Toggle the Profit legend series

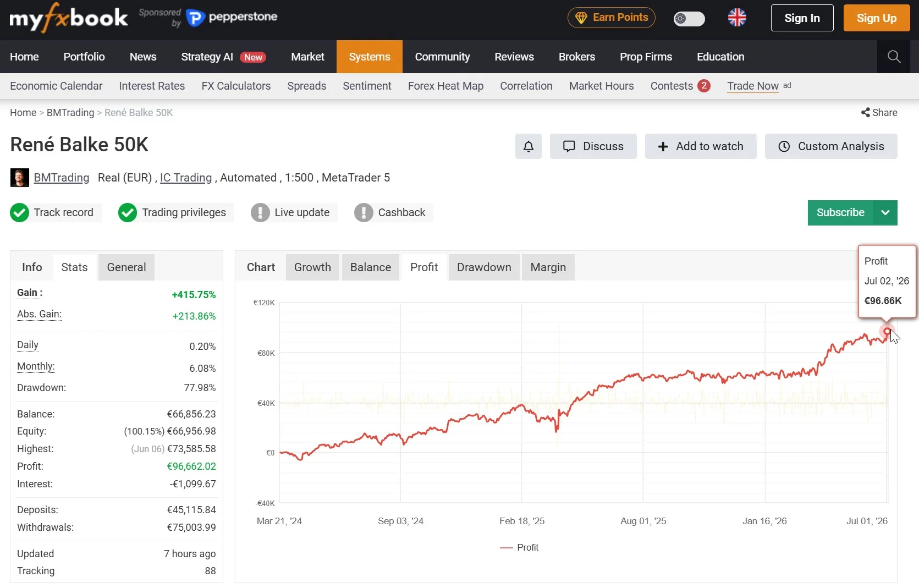519,547
